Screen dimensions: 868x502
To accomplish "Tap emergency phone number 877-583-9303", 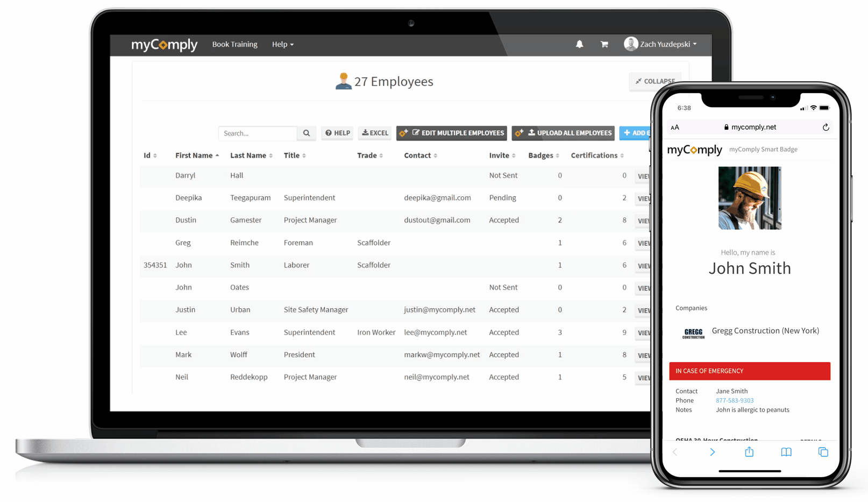I will pyautogui.click(x=735, y=400).
